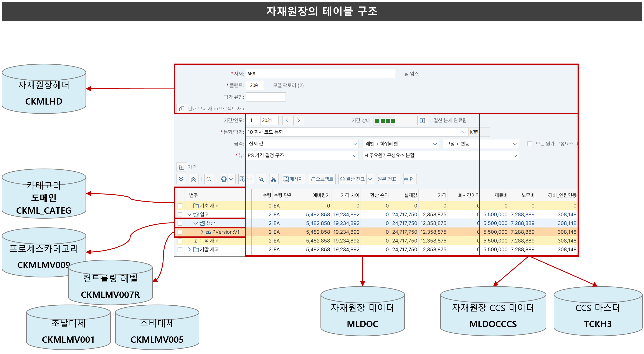
Task: Check the 기초 재고 row checkbox
Action: pos(180,206)
